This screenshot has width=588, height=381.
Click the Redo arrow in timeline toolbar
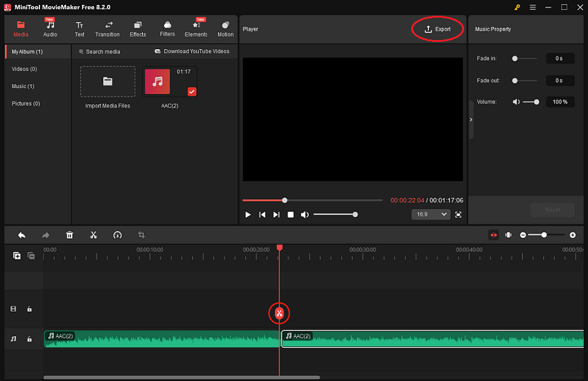(x=46, y=235)
